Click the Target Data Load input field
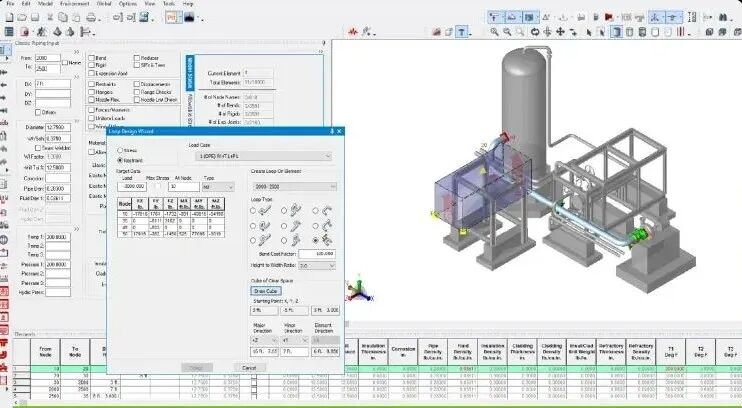This screenshot has width=742, height=408. [x=132, y=187]
